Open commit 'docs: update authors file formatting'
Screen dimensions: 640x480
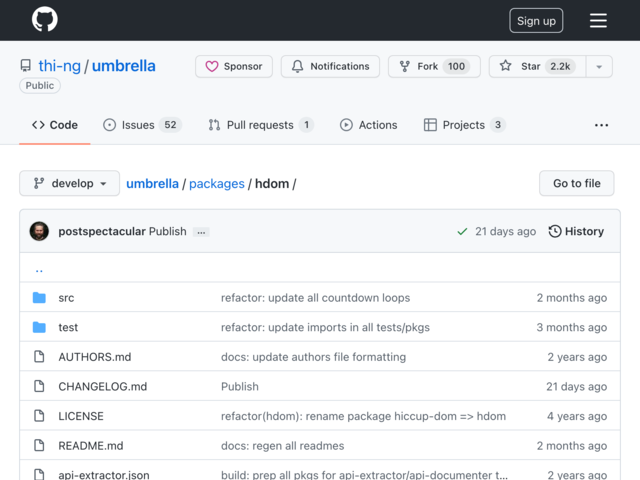coord(313,357)
